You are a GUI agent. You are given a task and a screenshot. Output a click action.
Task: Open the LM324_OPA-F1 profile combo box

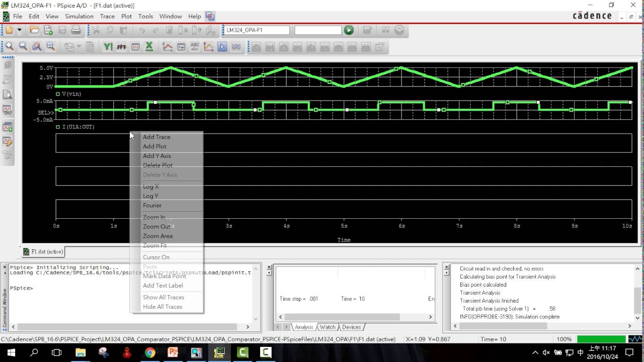(257, 30)
